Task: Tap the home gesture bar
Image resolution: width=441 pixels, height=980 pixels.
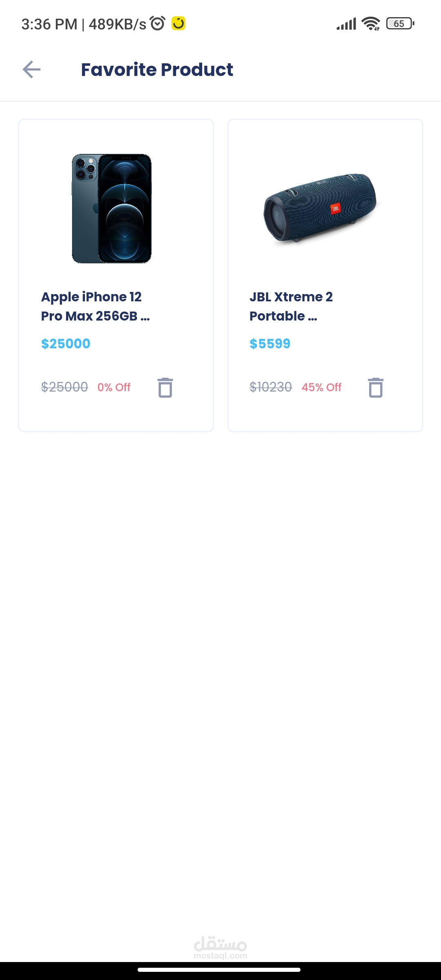Action: [x=219, y=969]
